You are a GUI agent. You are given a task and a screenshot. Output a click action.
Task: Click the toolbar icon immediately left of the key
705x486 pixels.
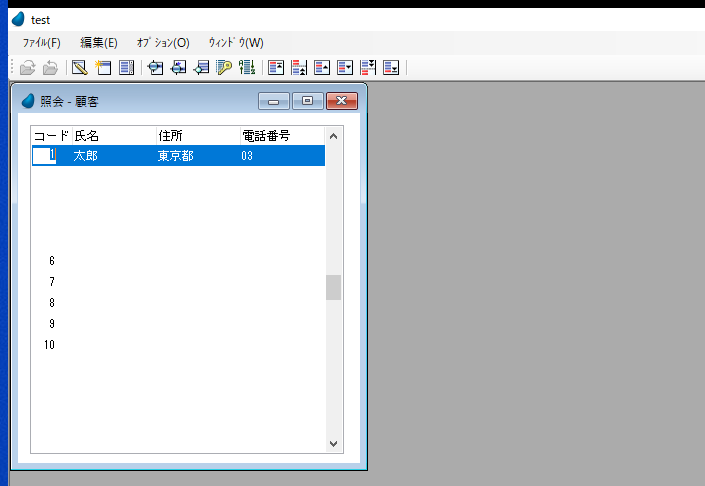point(202,68)
